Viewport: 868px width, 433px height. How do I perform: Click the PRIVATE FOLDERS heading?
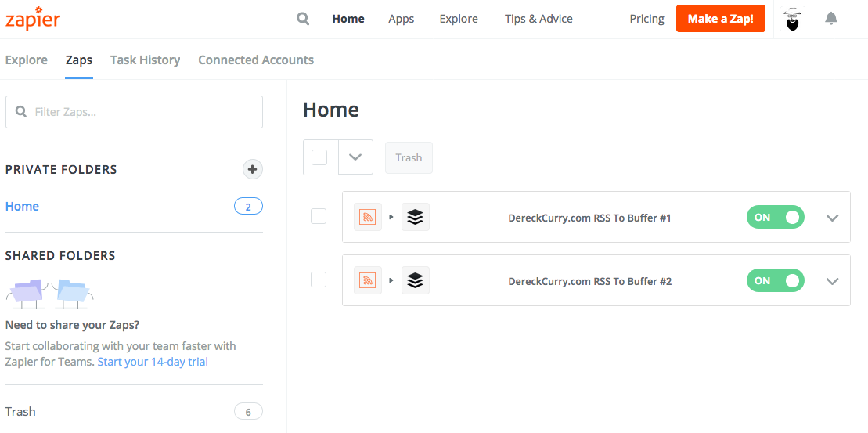[x=61, y=169]
